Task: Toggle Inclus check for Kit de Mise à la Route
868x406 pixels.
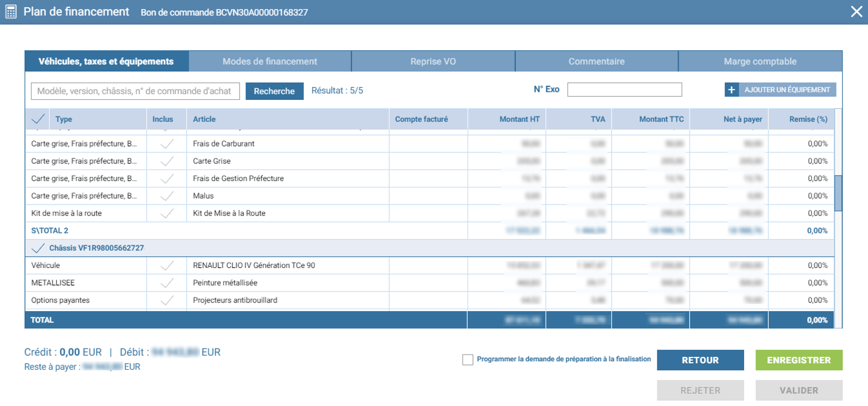Action: point(166,213)
